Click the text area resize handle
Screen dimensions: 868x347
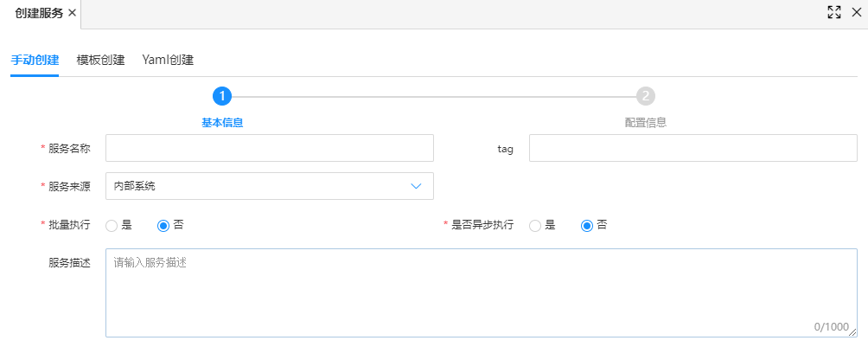point(852,332)
